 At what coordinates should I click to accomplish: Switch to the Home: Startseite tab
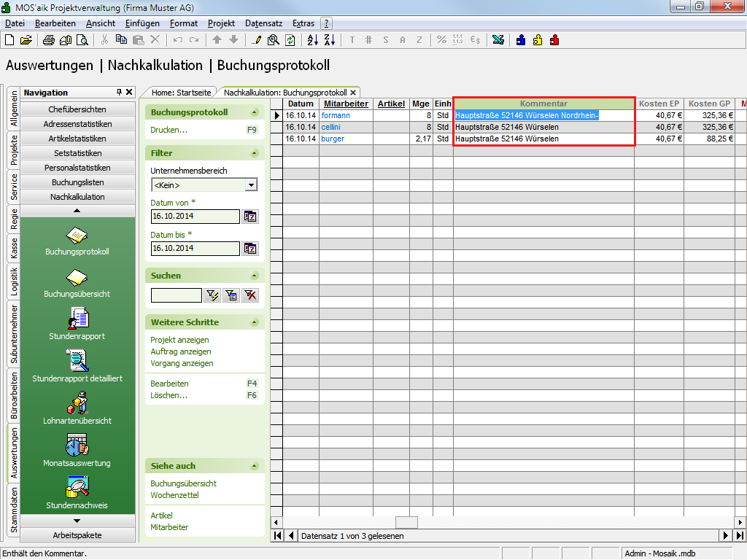click(181, 93)
